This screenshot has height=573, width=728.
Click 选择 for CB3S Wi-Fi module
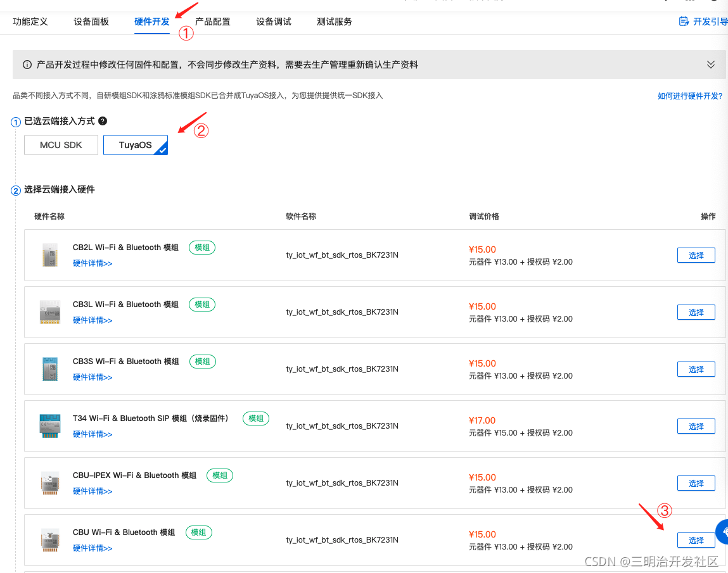point(696,369)
